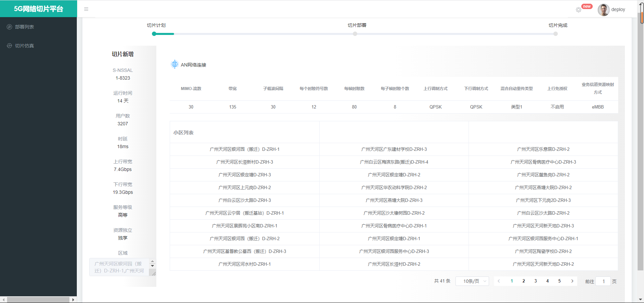Click the 下行带宽 value 19.3Gbps
The width and height of the screenshot is (644, 303).
[123, 192]
